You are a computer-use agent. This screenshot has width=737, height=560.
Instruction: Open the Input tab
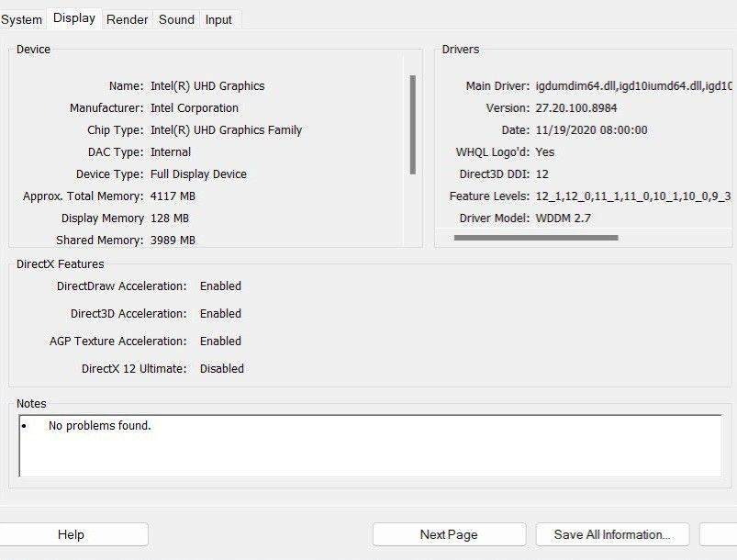pos(218,20)
